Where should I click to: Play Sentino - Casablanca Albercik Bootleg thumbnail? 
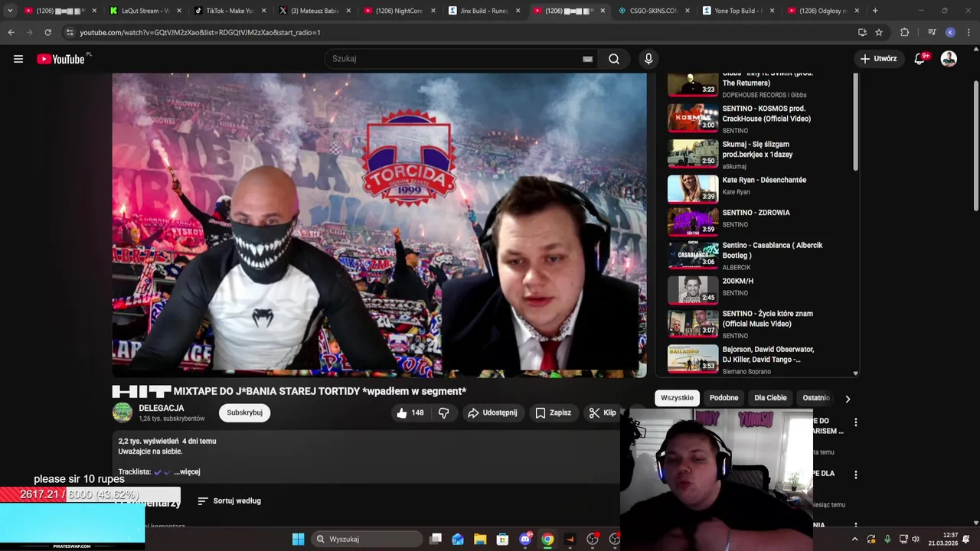pyautogui.click(x=693, y=255)
